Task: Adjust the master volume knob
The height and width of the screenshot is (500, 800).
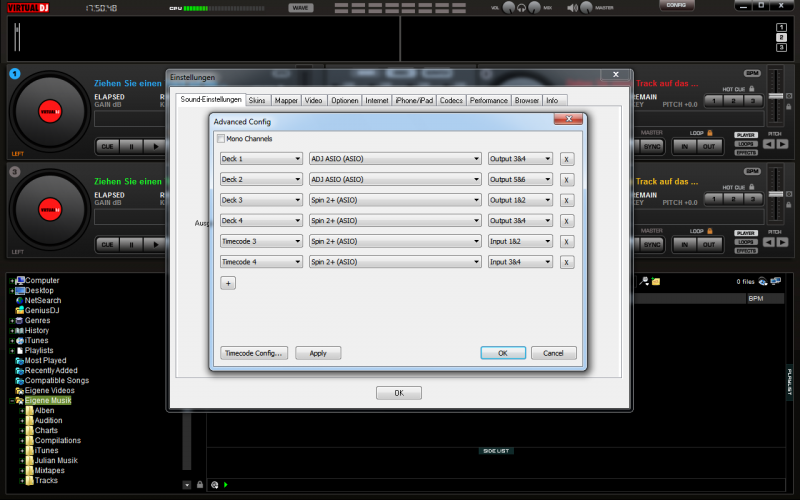Action: (x=586, y=8)
